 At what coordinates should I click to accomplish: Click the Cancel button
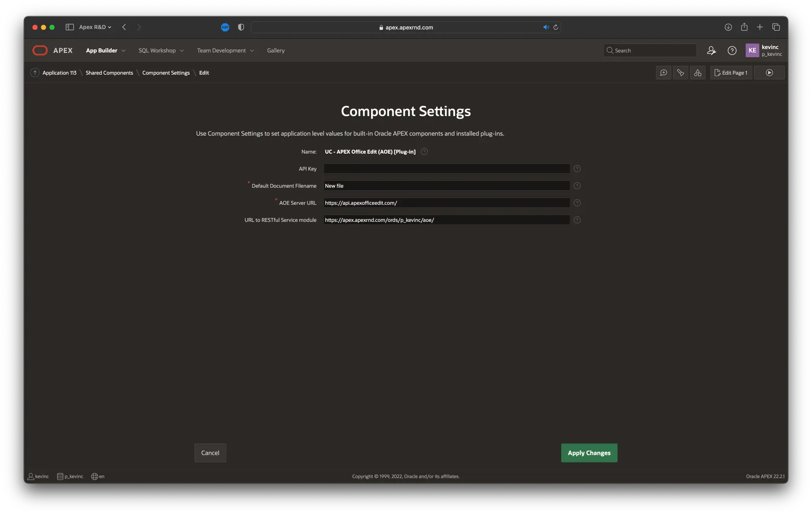(210, 453)
